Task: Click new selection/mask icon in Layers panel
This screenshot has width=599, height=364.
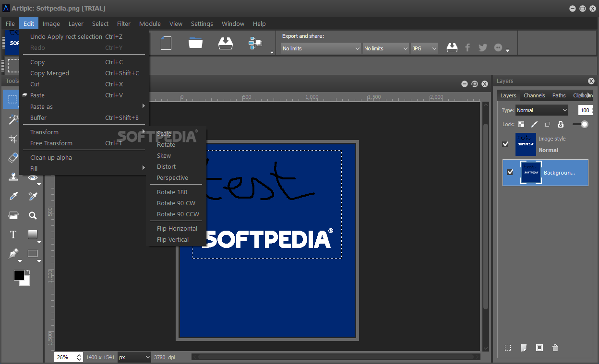Action: [x=508, y=348]
